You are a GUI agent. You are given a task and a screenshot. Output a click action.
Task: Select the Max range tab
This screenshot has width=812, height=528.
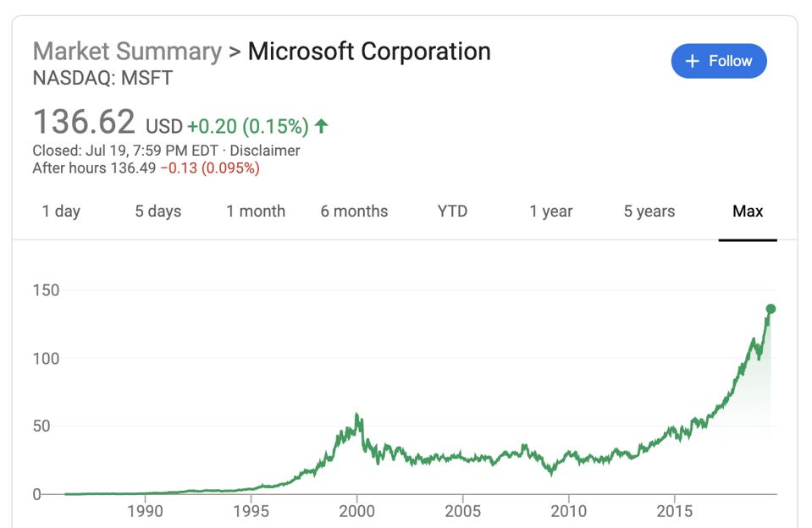click(x=748, y=212)
